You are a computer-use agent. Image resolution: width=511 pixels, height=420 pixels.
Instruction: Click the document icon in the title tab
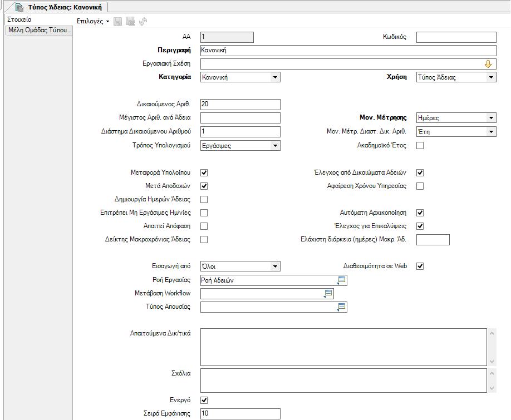[19, 7]
